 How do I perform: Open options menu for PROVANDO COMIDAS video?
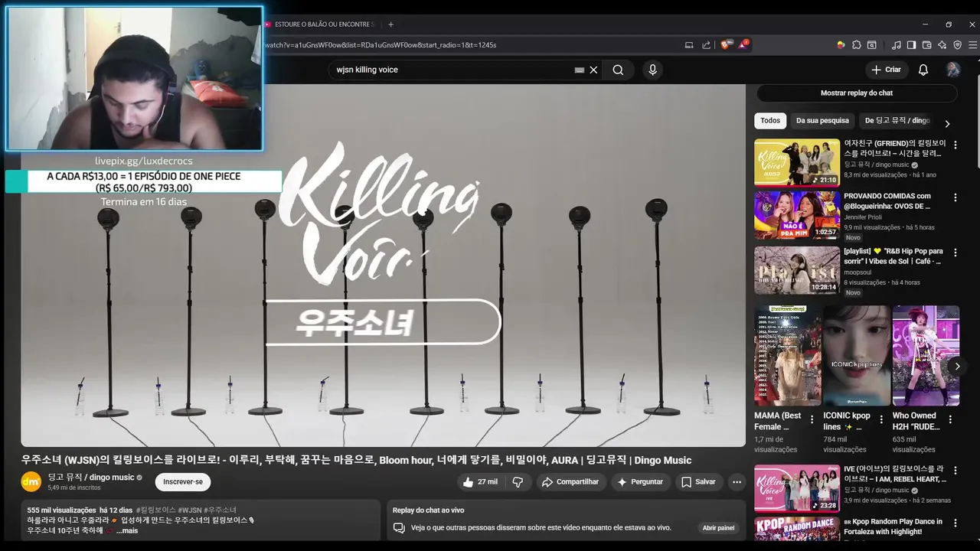click(x=955, y=197)
